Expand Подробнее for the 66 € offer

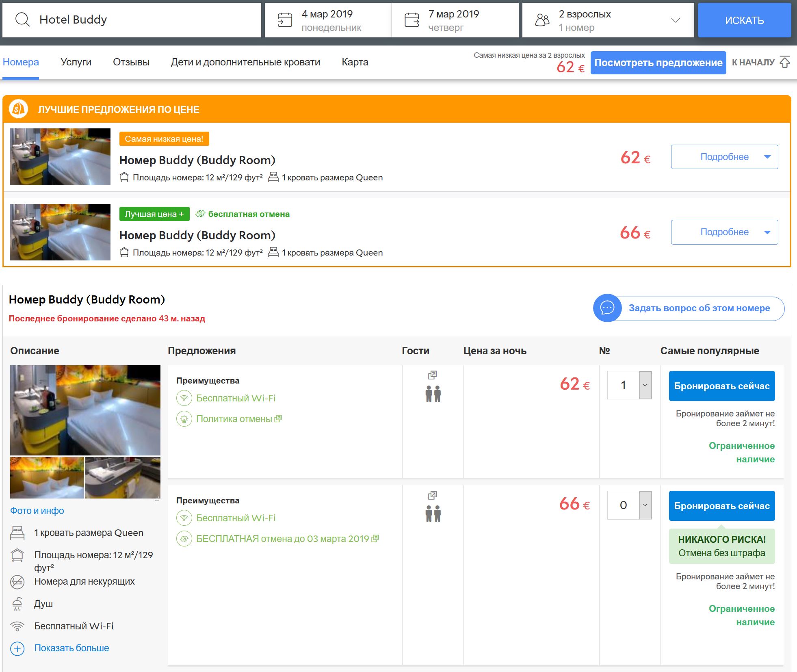pos(724,232)
